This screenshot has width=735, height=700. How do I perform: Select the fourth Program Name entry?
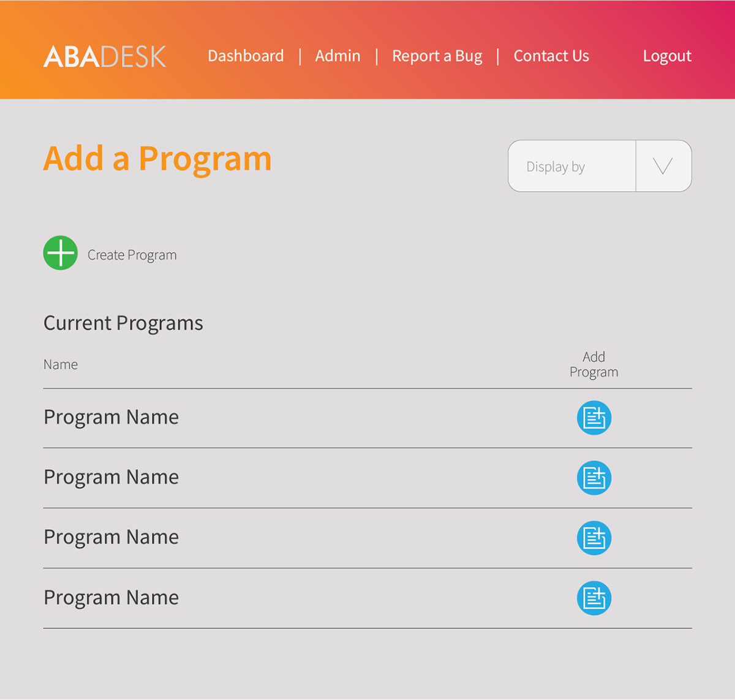coord(111,597)
